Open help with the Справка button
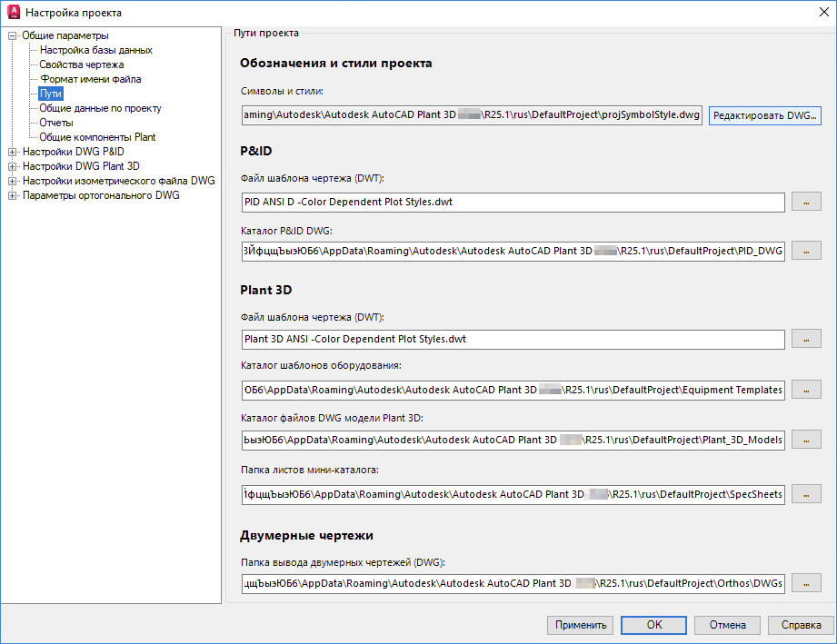 pyautogui.click(x=801, y=625)
